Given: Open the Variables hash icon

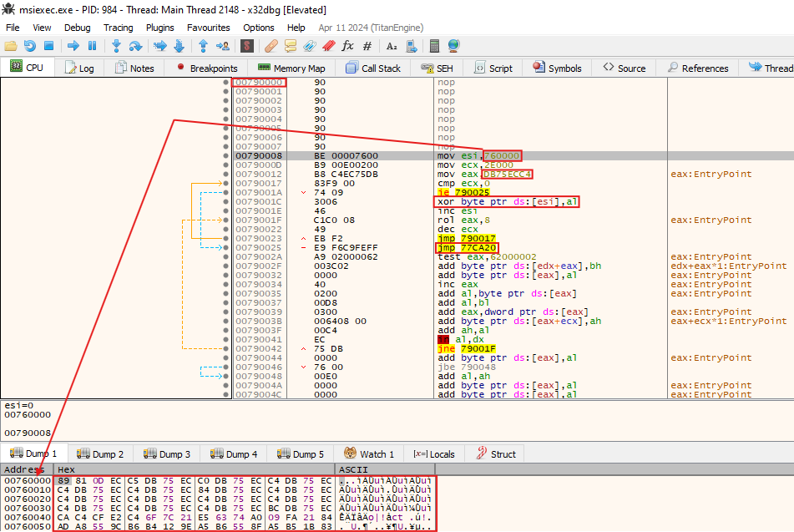Looking at the screenshot, I should 367,46.
